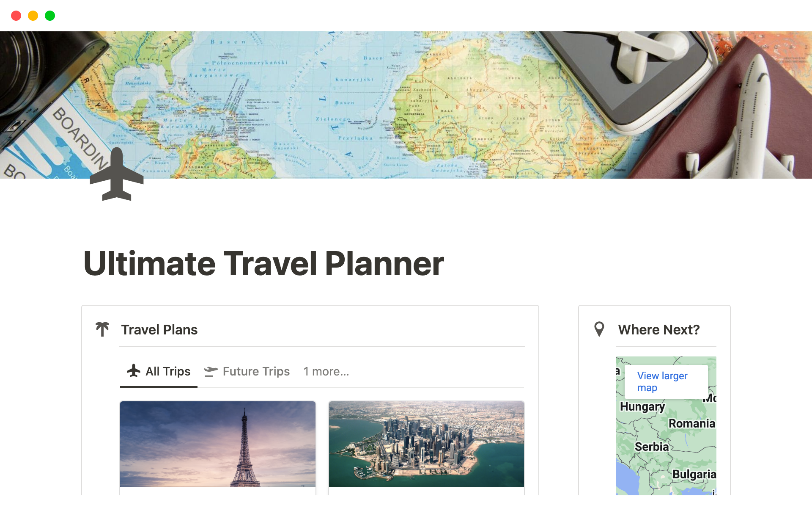Click the airplane page icon
Screen dimensions: 812x508
(117, 174)
